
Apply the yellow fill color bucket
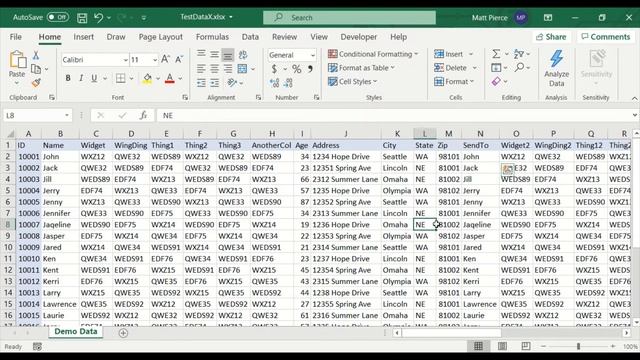(x=147, y=78)
